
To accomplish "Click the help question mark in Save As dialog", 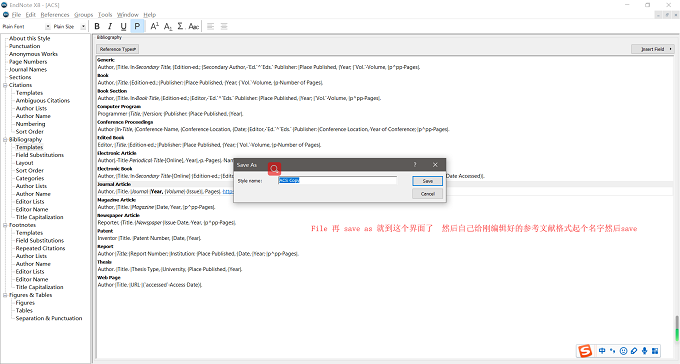I will (x=415, y=164).
